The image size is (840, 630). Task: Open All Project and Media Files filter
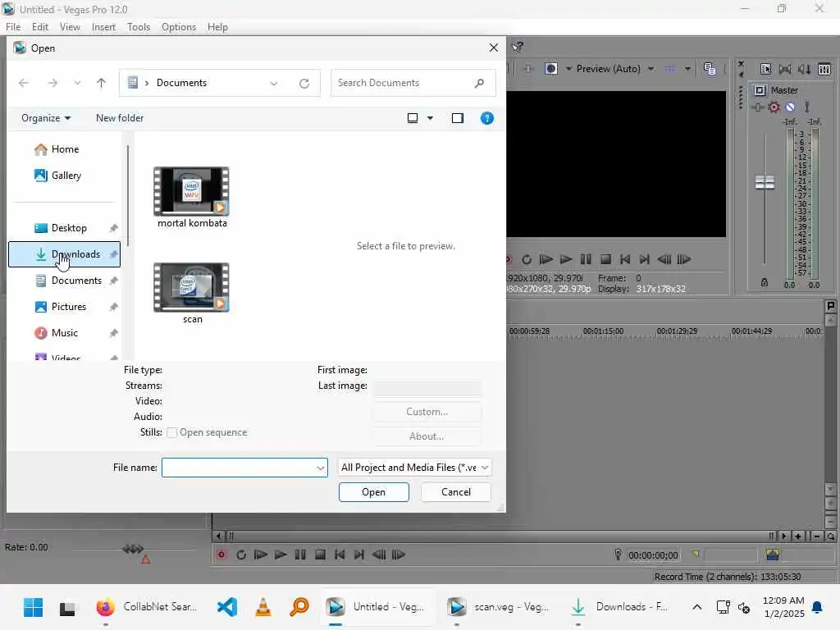click(x=414, y=468)
